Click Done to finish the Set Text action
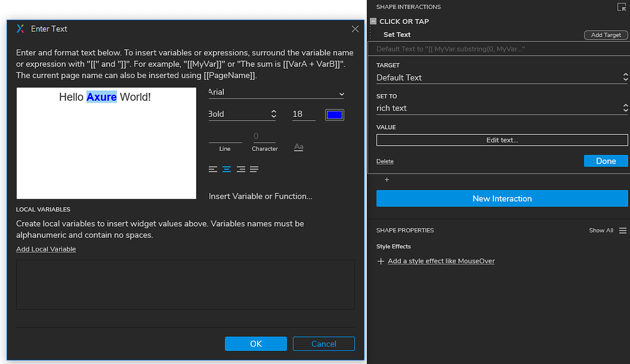The width and height of the screenshot is (630, 364). [605, 160]
